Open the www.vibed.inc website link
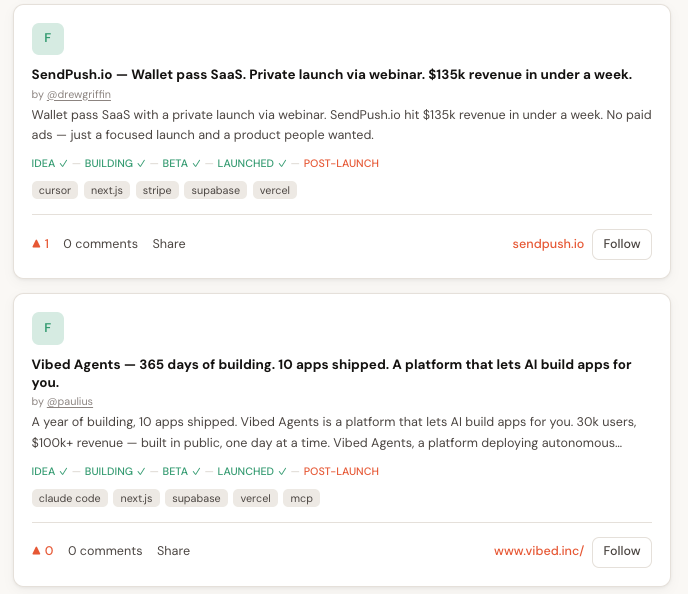Image resolution: width=688 pixels, height=594 pixels. click(539, 551)
